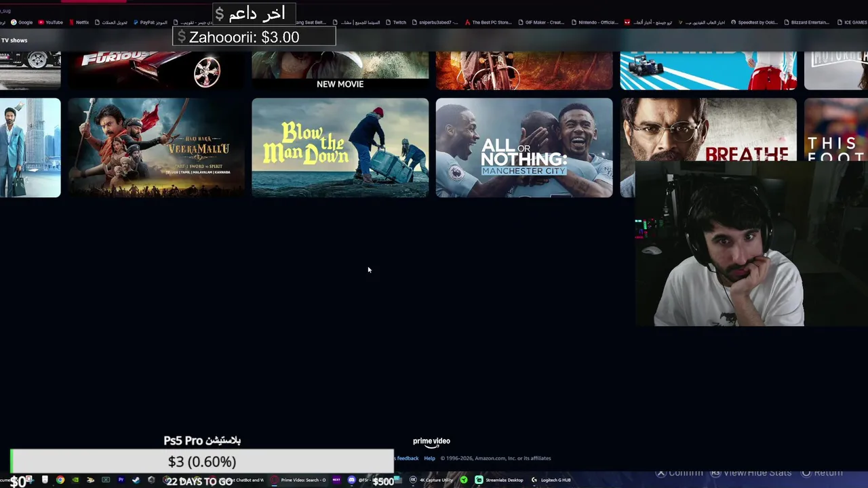Viewport: 868px width, 488px height.
Task: Open Logitech G HUB from taskbar
Action: (551, 480)
